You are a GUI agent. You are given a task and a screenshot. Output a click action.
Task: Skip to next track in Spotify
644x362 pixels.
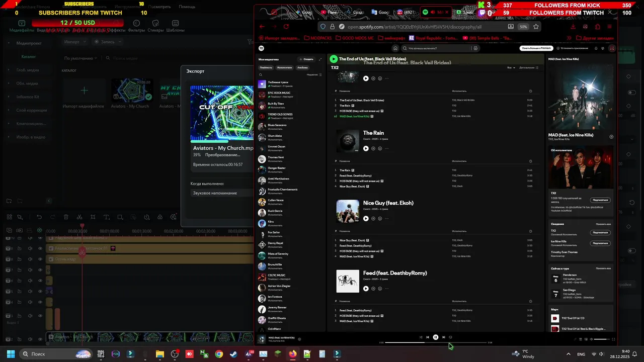pyautogui.click(x=443, y=337)
